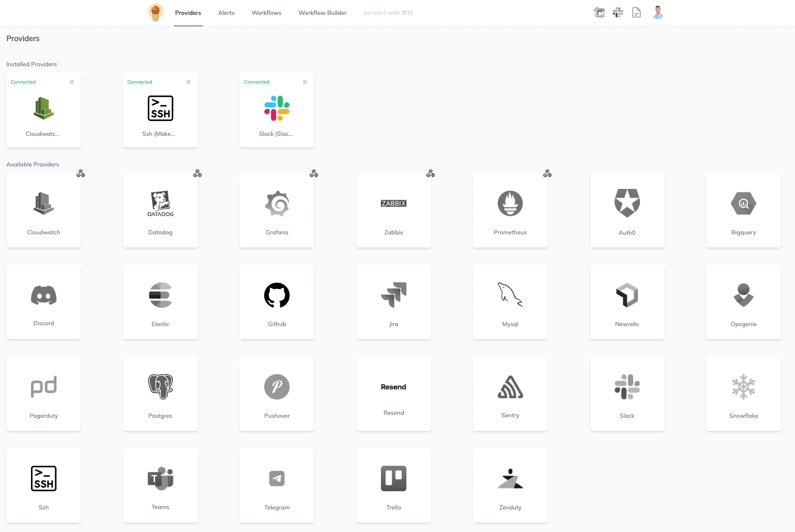The height and width of the screenshot is (532, 795).
Task: Choose the Datadog provider
Action: [x=161, y=210]
